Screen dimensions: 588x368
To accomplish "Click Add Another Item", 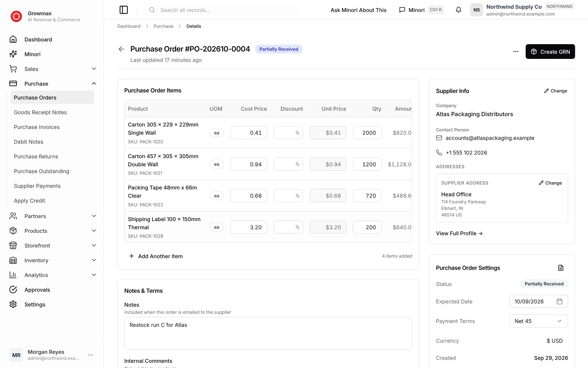I will point(156,256).
